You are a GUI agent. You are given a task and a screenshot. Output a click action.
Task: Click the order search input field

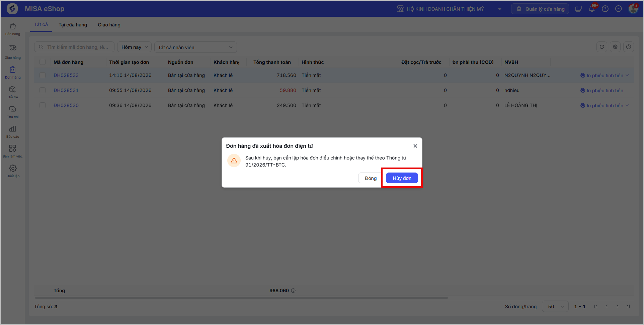pyautogui.click(x=74, y=47)
